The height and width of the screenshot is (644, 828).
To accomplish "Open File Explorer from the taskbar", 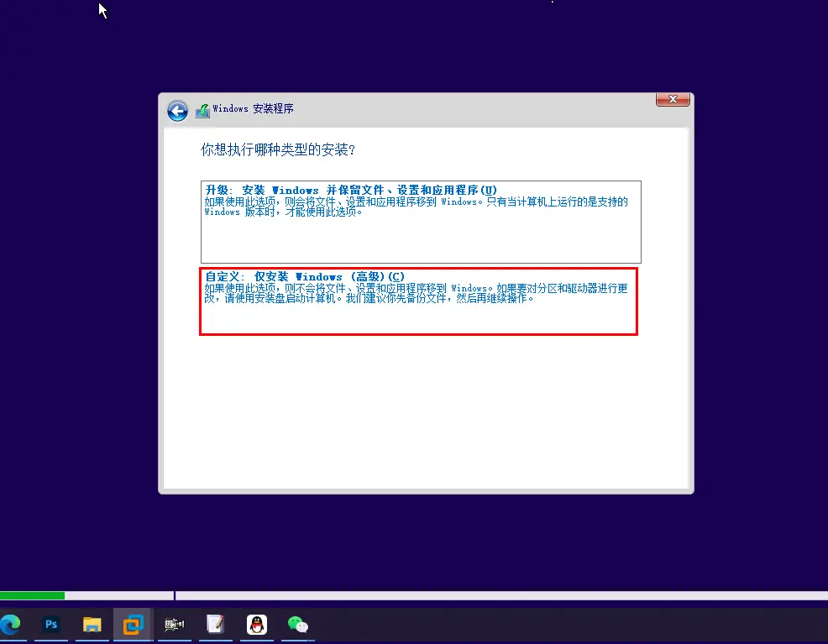I will pyautogui.click(x=92, y=625).
